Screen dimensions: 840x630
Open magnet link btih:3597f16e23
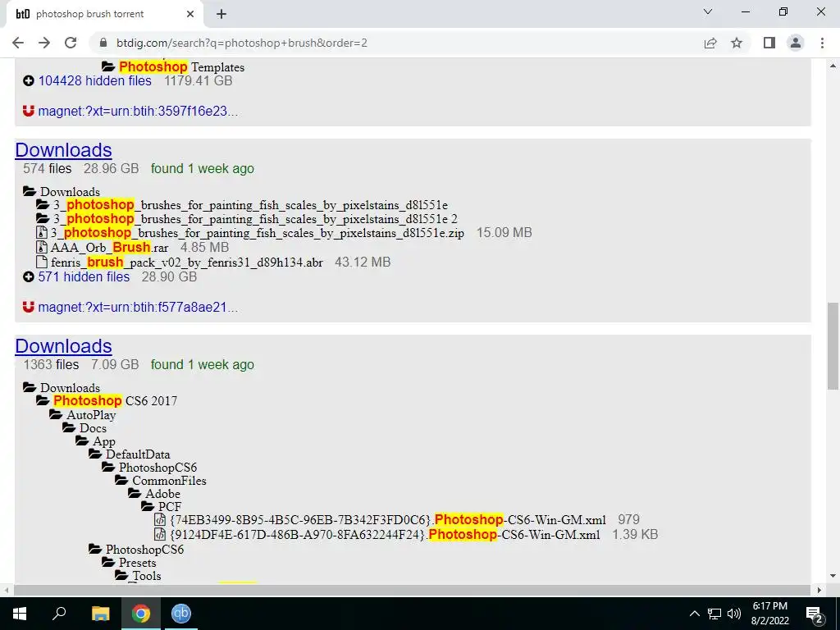138,112
